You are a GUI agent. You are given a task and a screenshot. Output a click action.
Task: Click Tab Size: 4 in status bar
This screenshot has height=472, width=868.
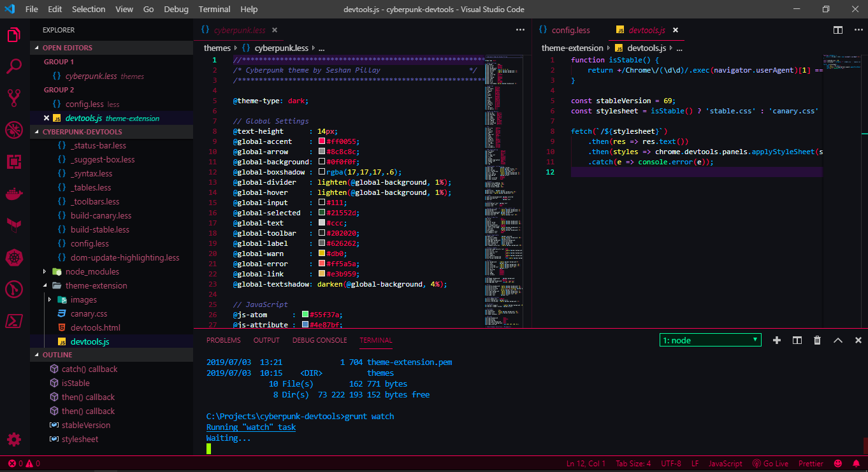(x=633, y=464)
